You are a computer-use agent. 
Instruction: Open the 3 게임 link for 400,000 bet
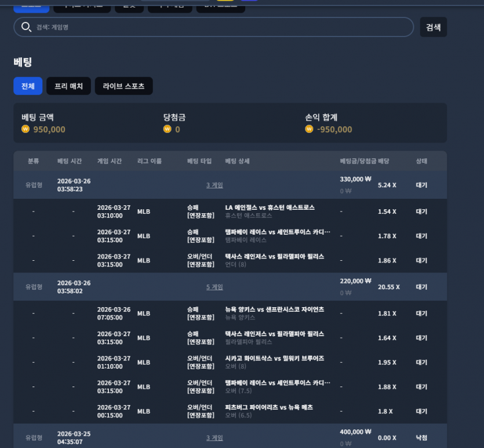(x=214, y=438)
